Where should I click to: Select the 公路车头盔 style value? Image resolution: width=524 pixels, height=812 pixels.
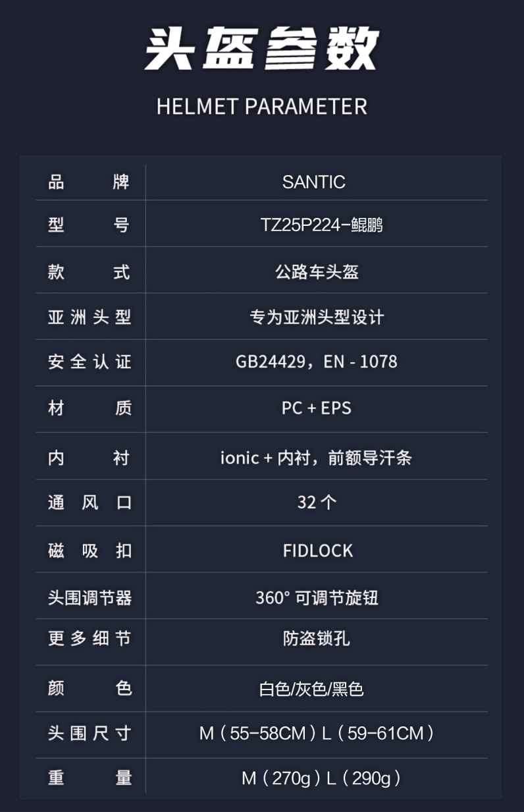coord(317,272)
